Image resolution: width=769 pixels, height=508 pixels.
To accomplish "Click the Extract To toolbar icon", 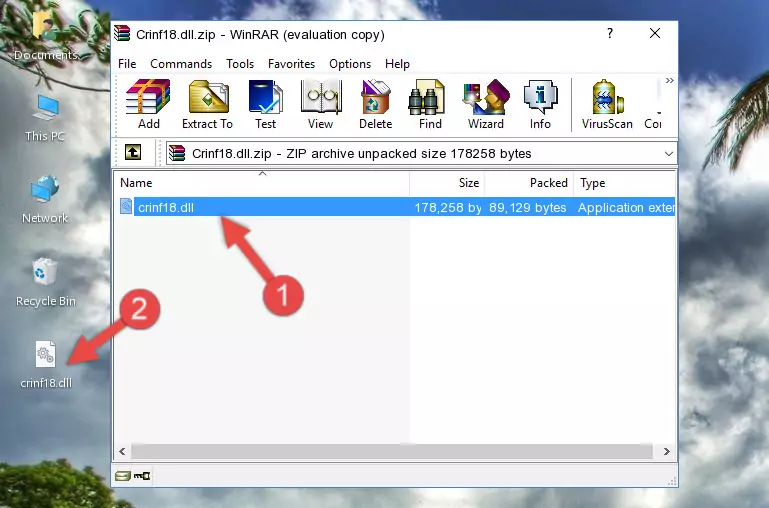I will click(207, 104).
